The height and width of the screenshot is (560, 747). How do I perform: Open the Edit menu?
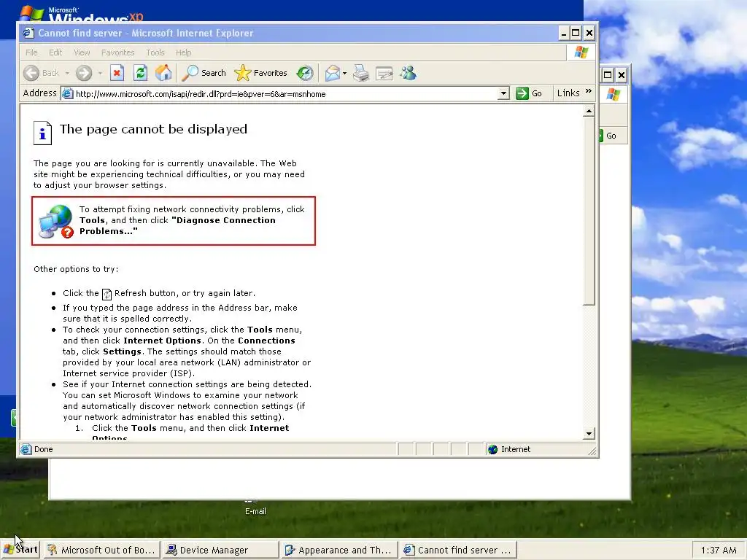click(55, 52)
